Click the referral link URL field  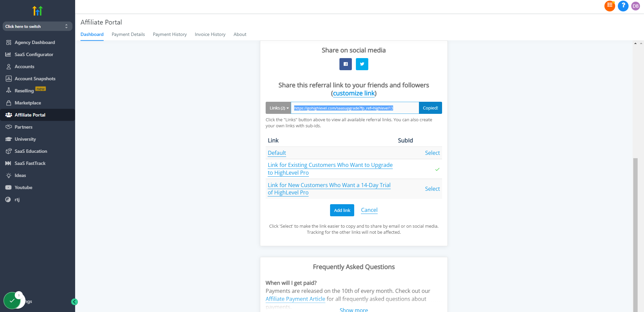tap(355, 108)
